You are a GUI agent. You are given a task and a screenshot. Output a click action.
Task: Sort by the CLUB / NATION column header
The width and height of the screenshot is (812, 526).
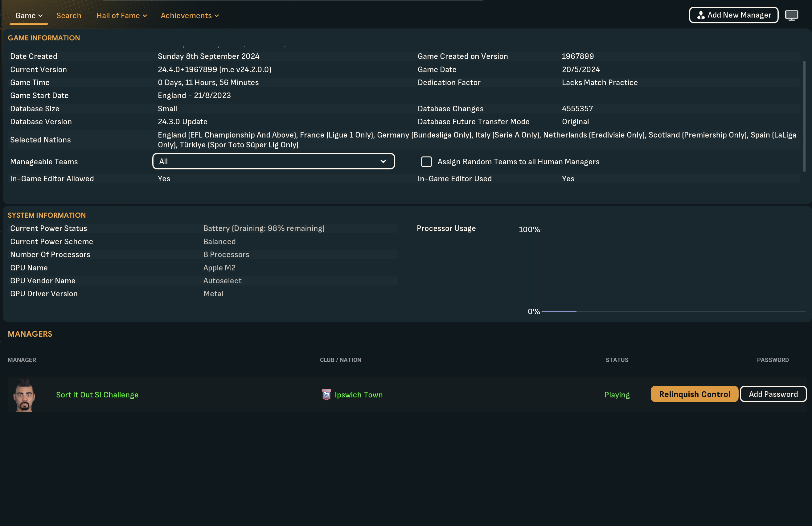click(341, 360)
